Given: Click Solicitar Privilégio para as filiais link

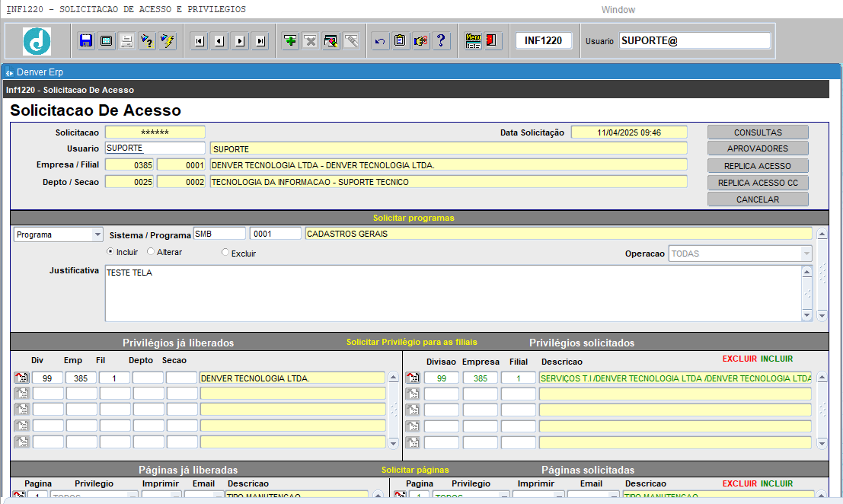Looking at the screenshot, I should [x=412, y=343].
